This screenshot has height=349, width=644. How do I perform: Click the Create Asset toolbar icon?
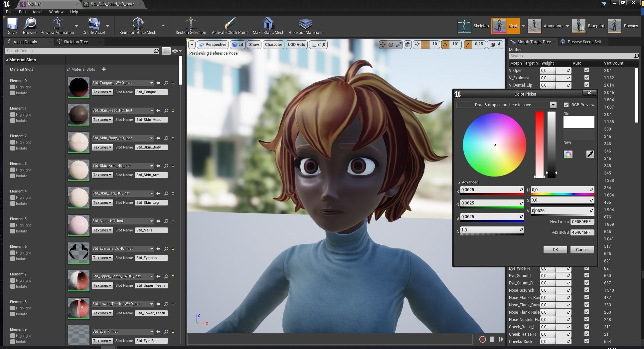click(93, 26)
